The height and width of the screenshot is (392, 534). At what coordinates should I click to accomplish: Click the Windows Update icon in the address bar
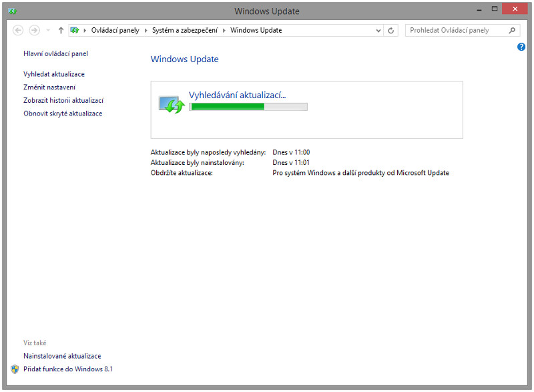(75, 30)
